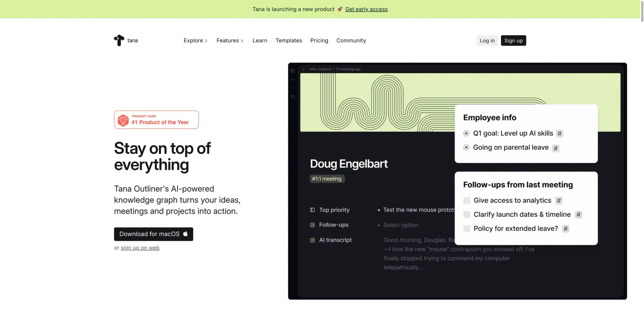Expand the Explore navigation menu

(195, 41)
